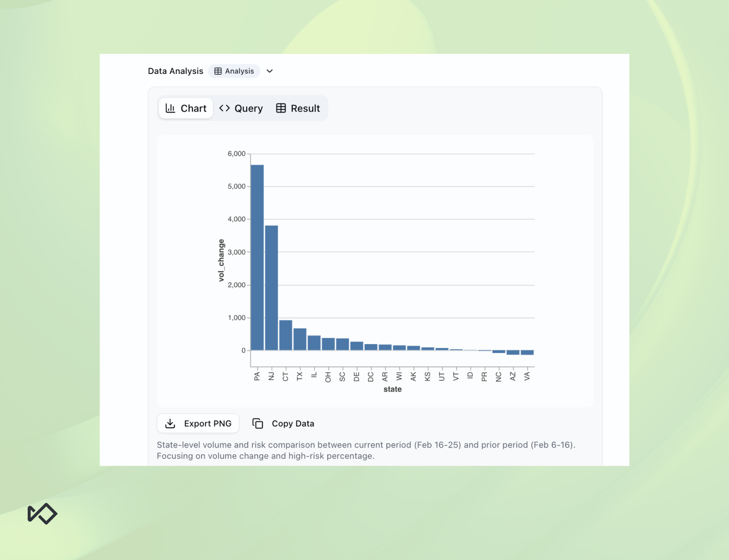Click the 'NJ' x-axis label
The height and width of the screenshot is (560, 729).
271,376
